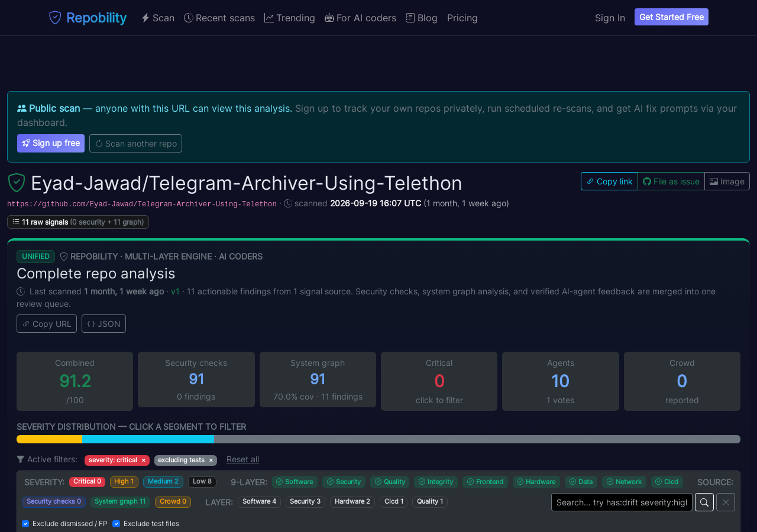This screenshot has width=757, height=532.
Task: Click the Critical card to filter
Action: coord(439,381)
